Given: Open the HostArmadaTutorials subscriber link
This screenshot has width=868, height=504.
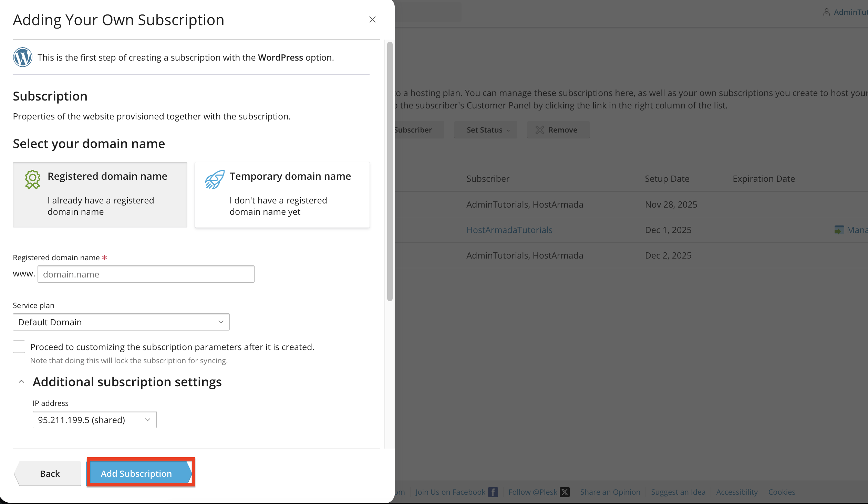Looking at the screenshot, I should click(509, 230).
